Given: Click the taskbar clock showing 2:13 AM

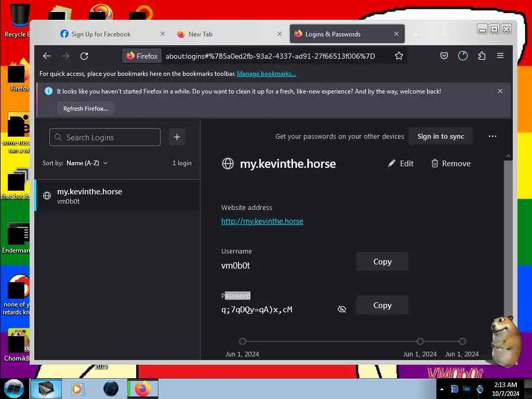Looking at the screenshot, I should (x=506, y=389).
